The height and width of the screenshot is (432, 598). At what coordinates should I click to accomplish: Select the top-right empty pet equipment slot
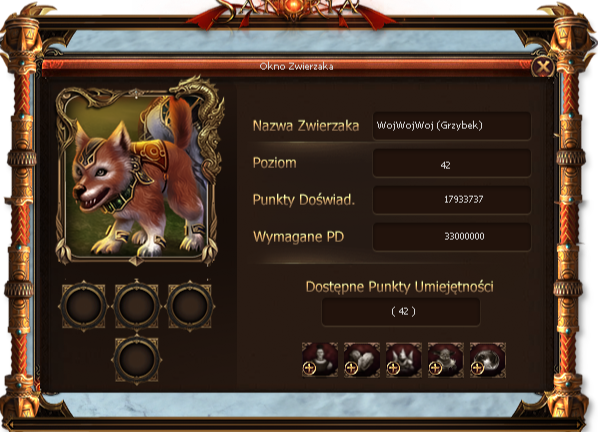pyautogui.click(x=190, y=306)
